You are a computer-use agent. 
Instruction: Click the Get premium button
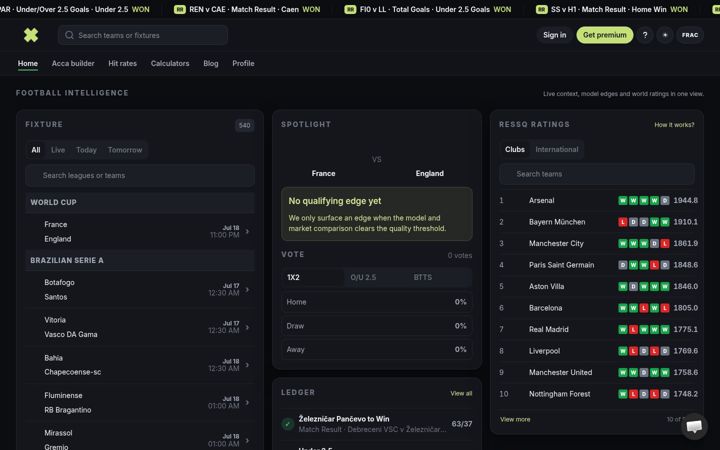tap(604, 35)
